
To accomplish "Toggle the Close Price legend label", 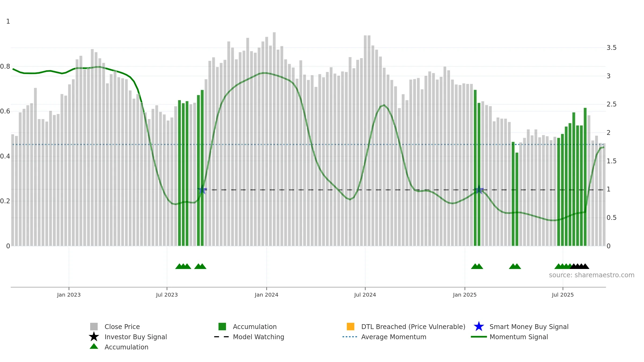I will (122, 327).
